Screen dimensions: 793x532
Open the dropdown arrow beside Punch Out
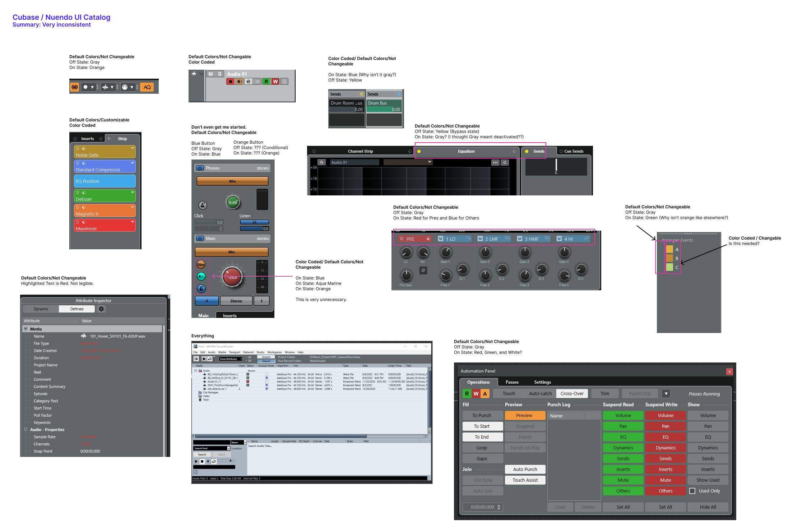pos(666,394)
